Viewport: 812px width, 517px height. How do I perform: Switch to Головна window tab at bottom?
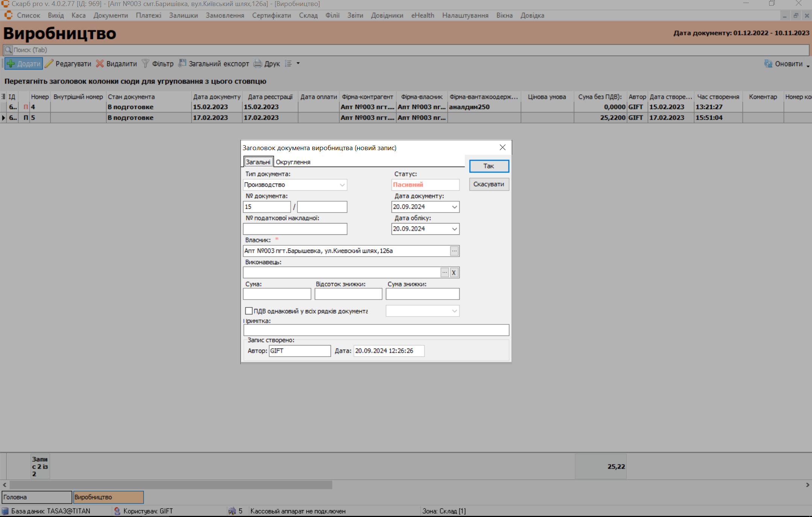coord(36,497)
